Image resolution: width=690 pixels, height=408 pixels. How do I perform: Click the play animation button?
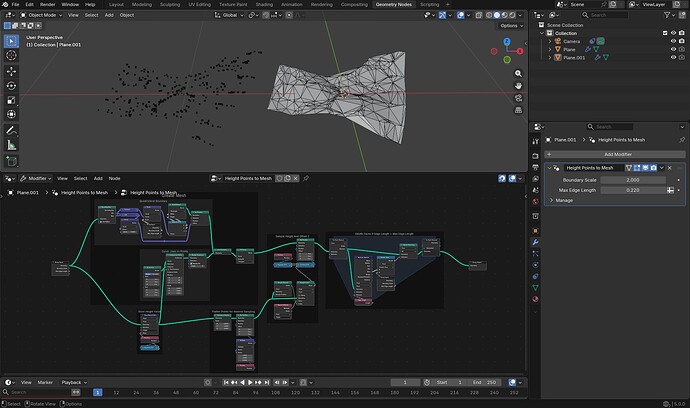[250, 382]
